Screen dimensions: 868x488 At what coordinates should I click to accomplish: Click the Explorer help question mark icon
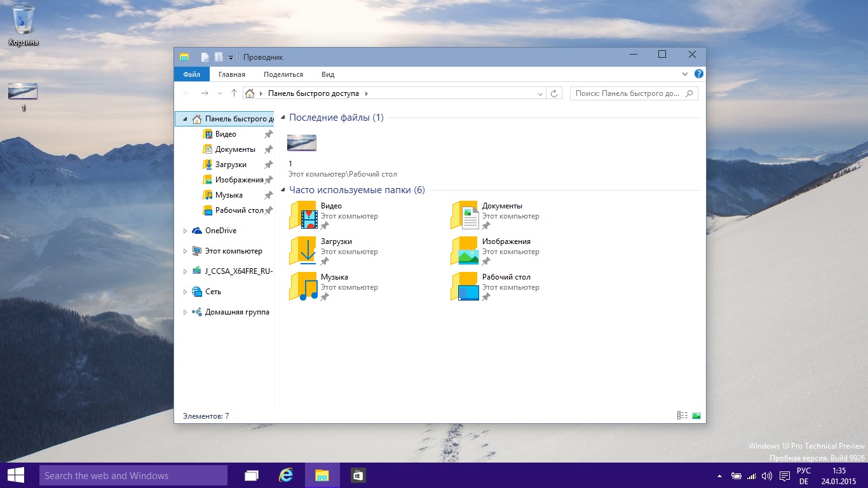point(698,74)
